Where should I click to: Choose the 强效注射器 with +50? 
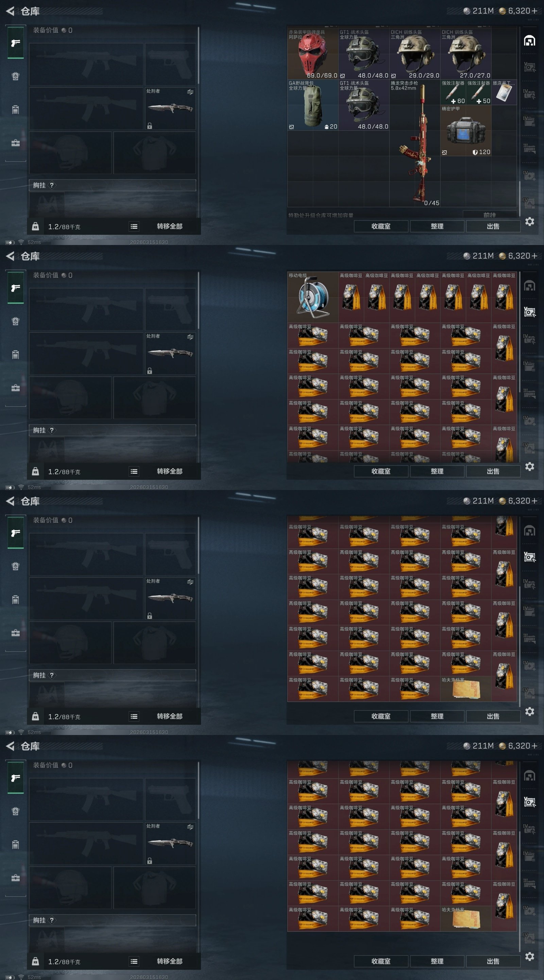click(x=479, y=93)
